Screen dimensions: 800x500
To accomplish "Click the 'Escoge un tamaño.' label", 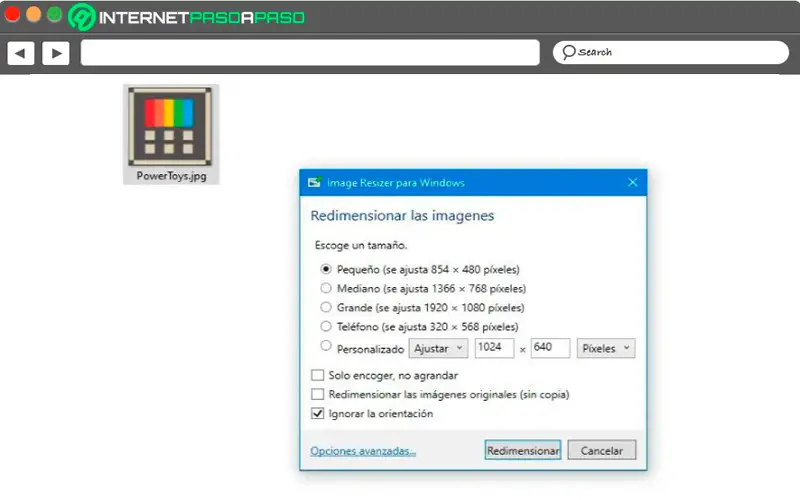I will [x=361, y=245].
